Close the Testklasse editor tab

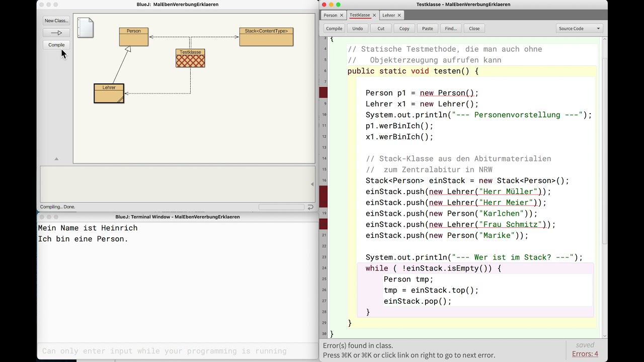(374, 16)
